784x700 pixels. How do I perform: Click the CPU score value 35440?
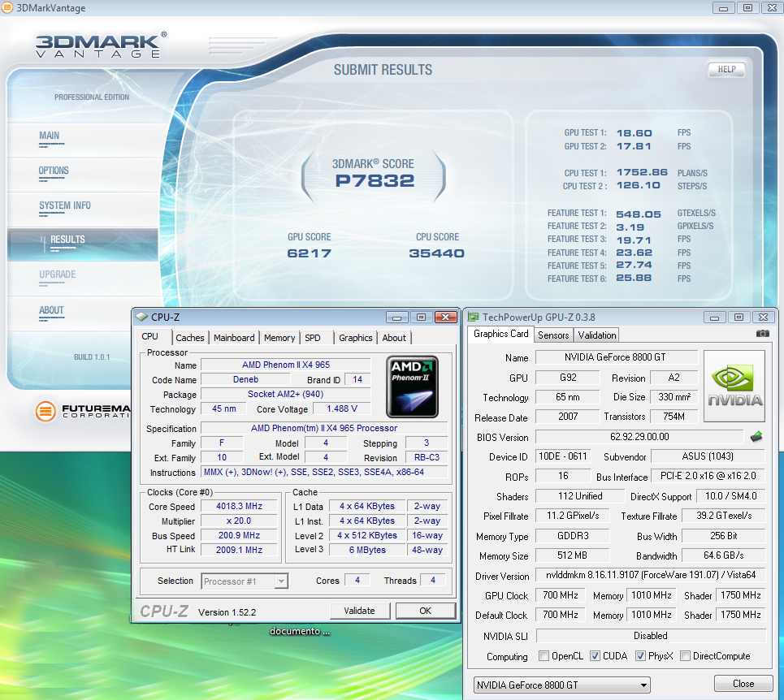(436, 253)
